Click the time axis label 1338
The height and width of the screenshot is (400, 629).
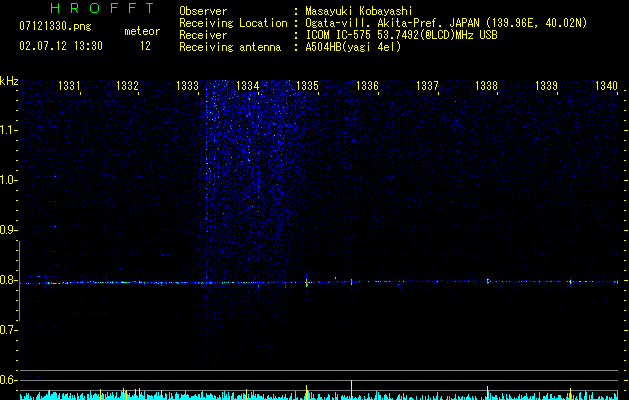pos(487,86)
